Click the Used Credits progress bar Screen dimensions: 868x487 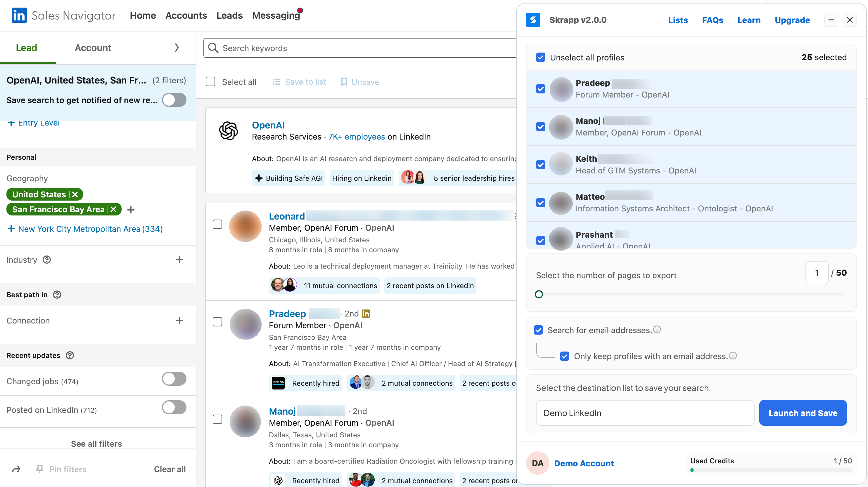[771, 470]
